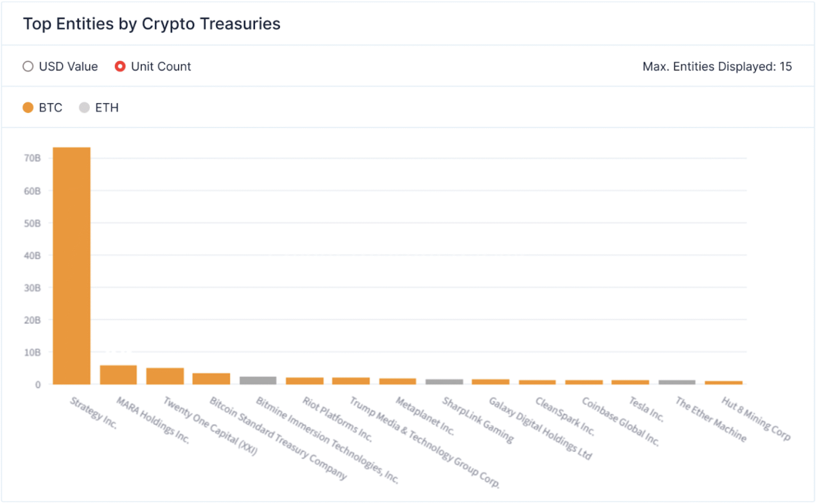Click the orange BTC legend dot
Screen dimensions: 817x504
tap(28, 108)
